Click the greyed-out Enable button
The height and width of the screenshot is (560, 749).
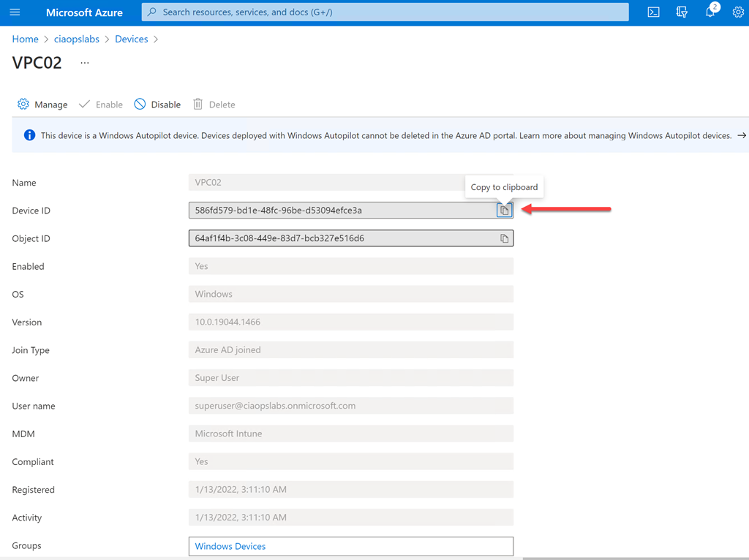click(101, 105)
